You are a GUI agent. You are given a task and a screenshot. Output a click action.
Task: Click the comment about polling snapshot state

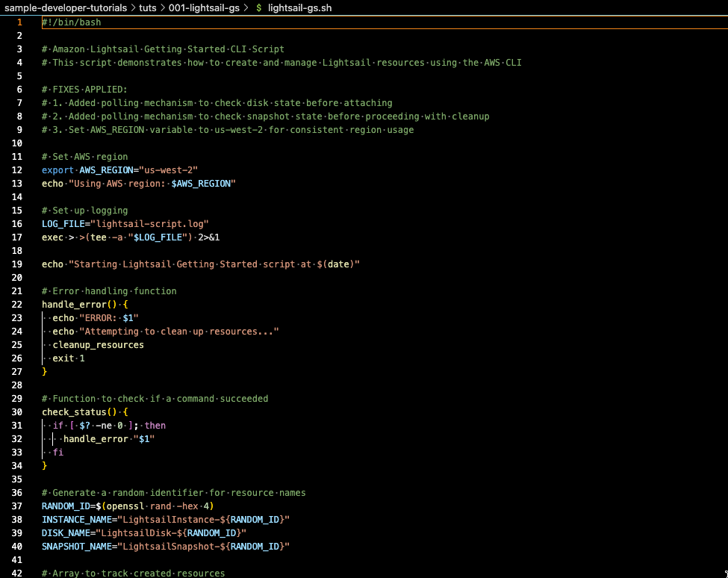pyautogui.click(x=266, y=116)
